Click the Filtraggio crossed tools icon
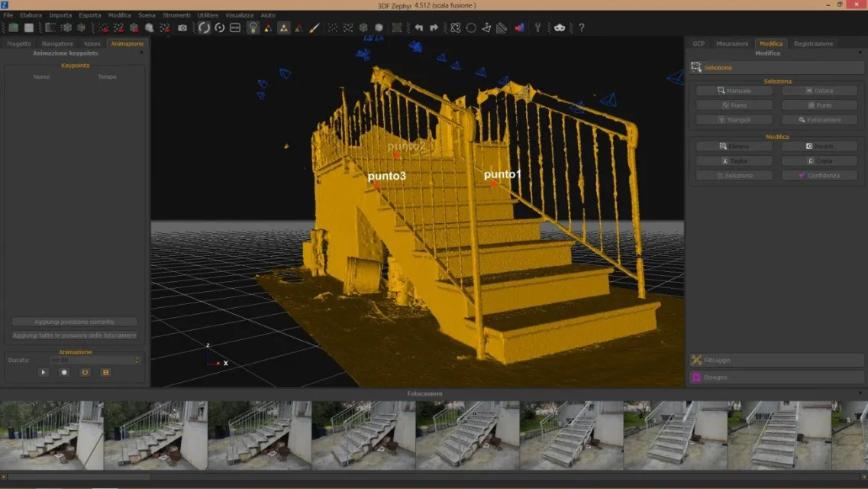This screenshot has height=489, width=868. [x=696, y=360]
